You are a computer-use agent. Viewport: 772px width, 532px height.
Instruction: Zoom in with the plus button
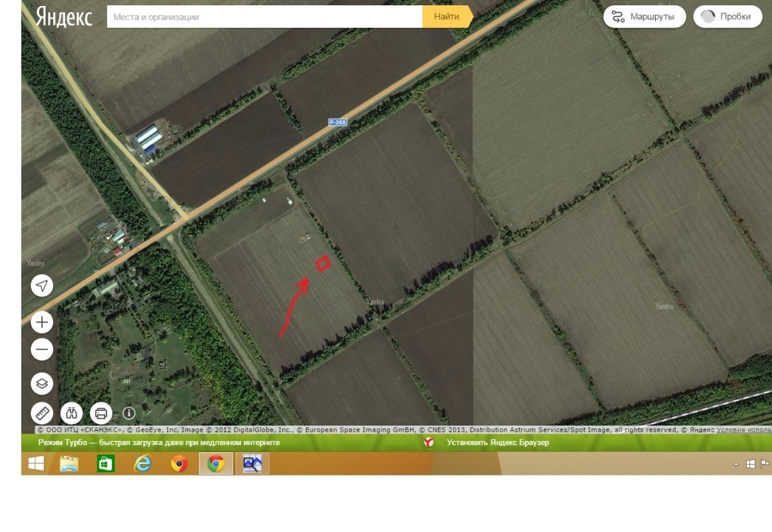click(42, 323)
